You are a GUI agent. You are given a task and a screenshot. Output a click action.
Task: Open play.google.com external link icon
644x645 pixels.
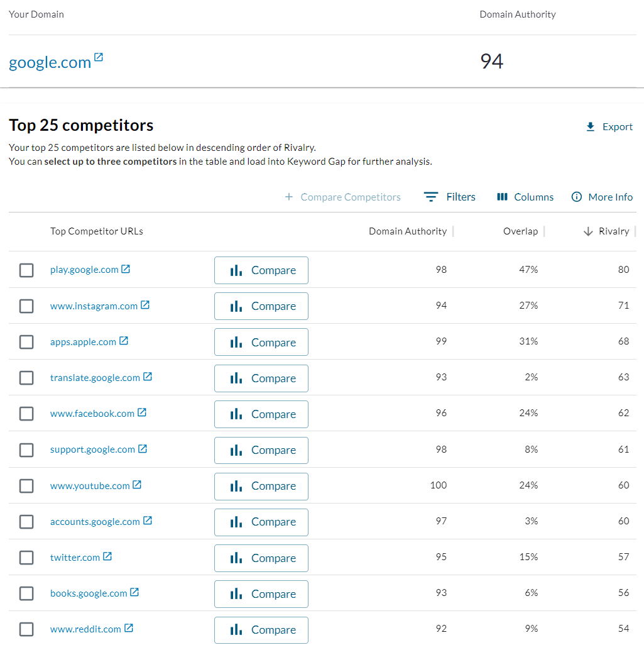pyautogui.click(x=126, y=269)
